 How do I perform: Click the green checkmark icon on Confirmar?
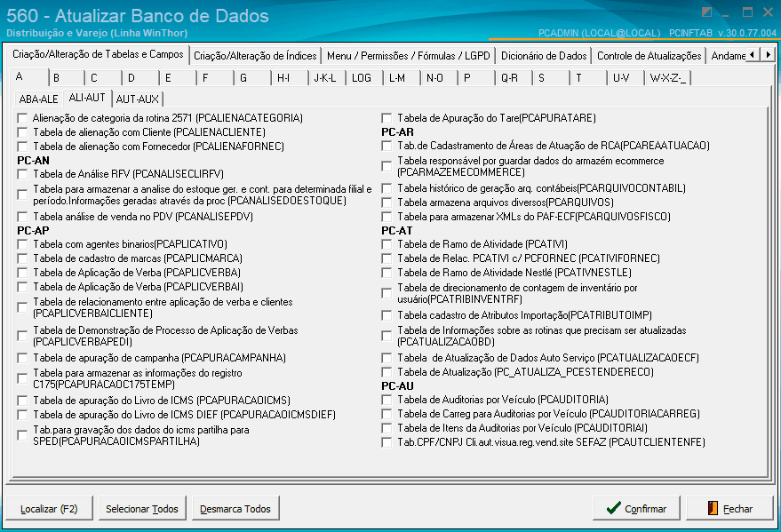point(614,508)
